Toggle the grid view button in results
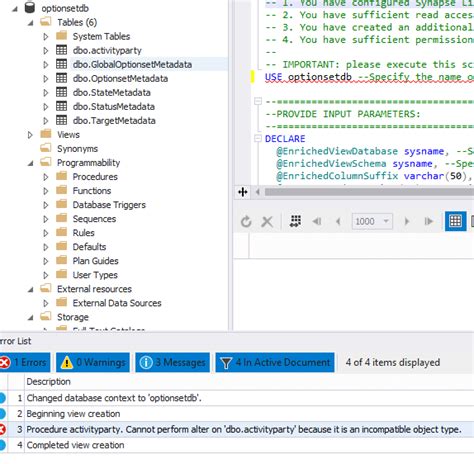Image resolution: width=474 pixels, height=464 pixels. point(455,221)
